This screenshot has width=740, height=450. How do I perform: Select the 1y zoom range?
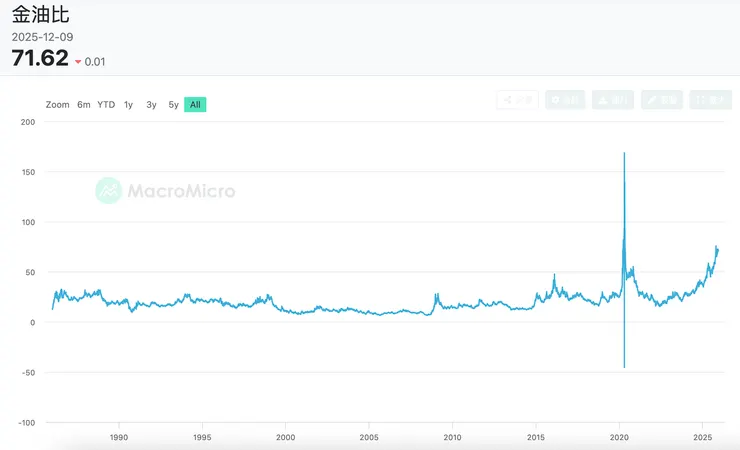129,105
